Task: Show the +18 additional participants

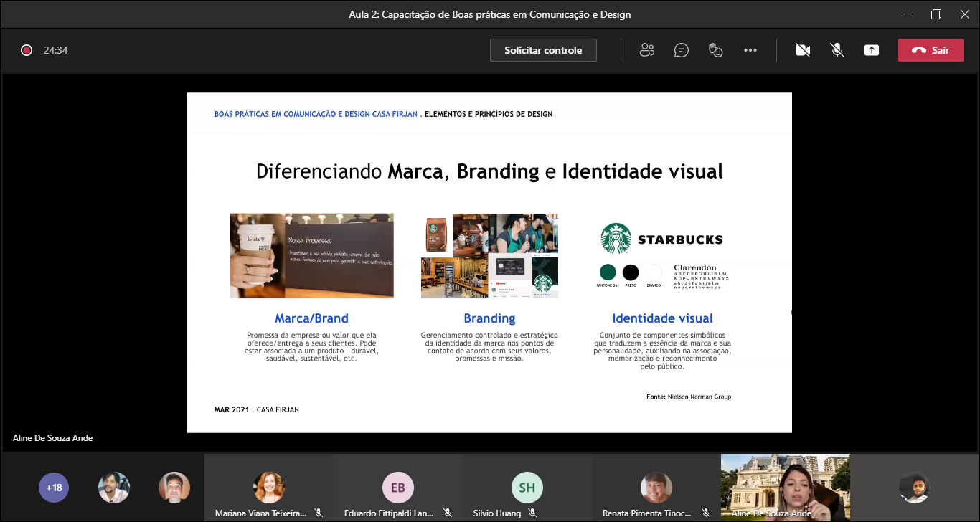Action: tap(54, 488)
